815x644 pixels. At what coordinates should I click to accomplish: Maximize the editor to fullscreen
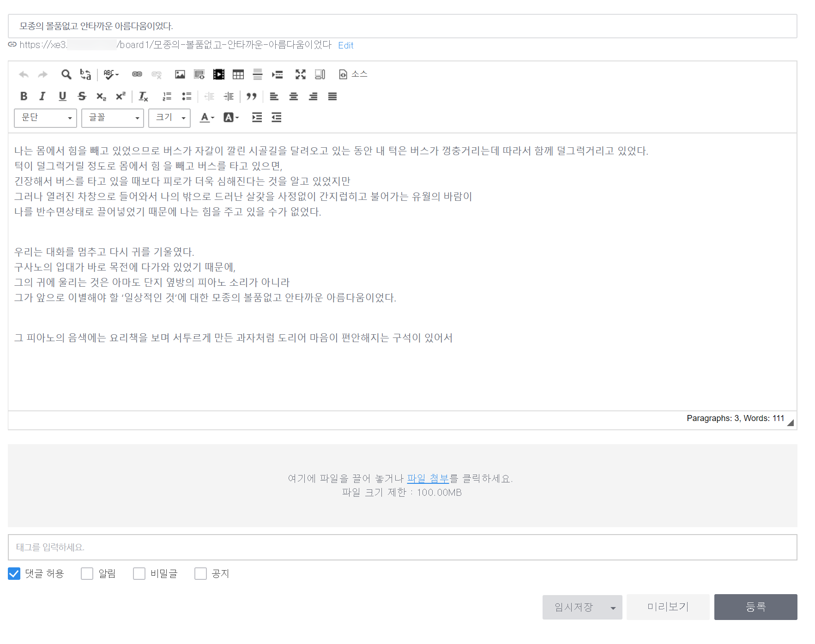[x=301, y=74]
